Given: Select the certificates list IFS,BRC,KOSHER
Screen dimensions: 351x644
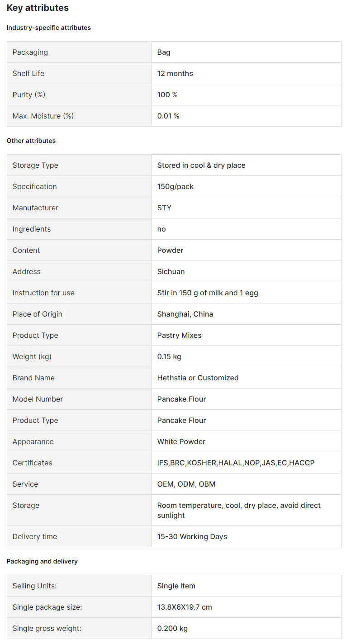Looking at the screenshot, I should [x=236, y=463].
